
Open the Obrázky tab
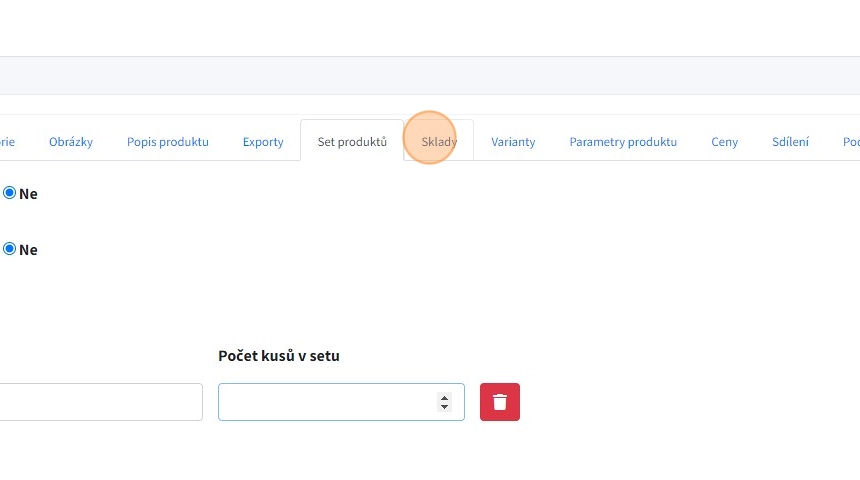pyautogui.click(x=70, y=142)
